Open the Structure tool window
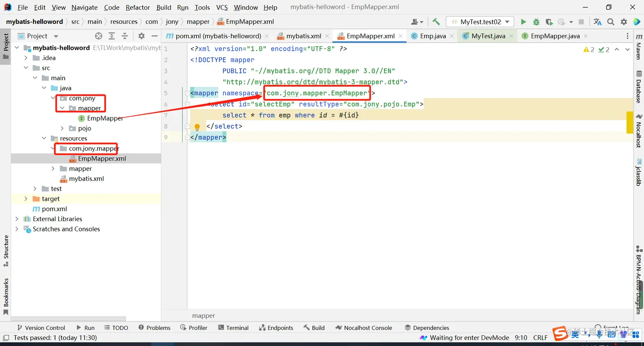644x346 pixels. pyautogui.click(x=6, y=251)
